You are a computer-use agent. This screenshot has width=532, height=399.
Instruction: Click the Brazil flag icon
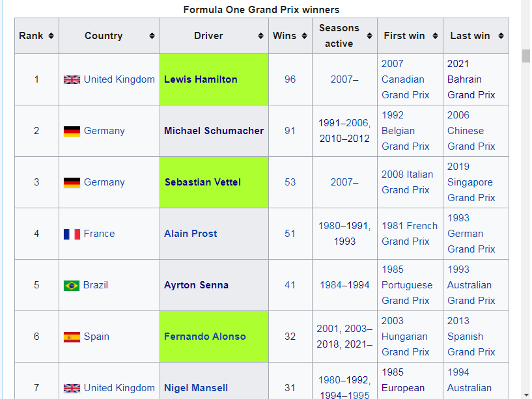72,285
